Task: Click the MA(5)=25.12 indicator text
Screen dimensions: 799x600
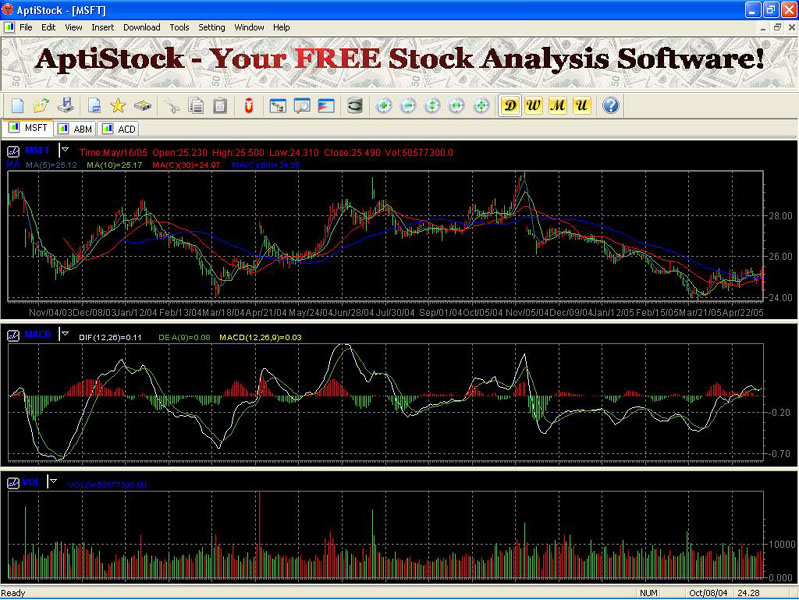Action: point(51,165)
